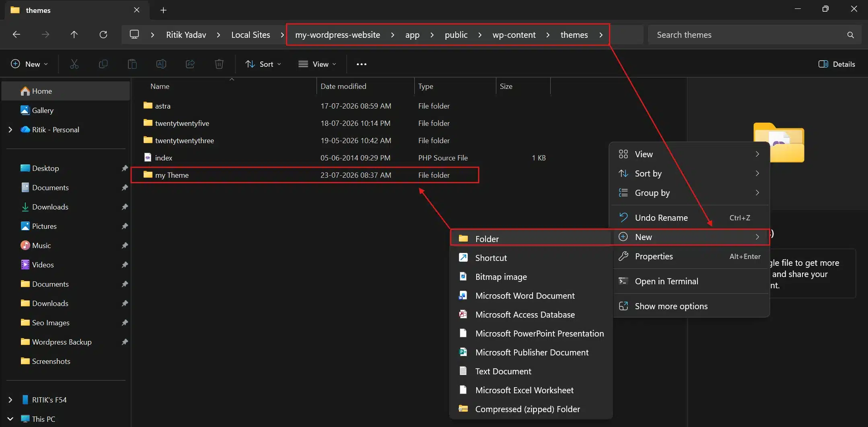Open the New dropdown in toolbar
Viewport: 868px width, 427px height.
[29, 64]
